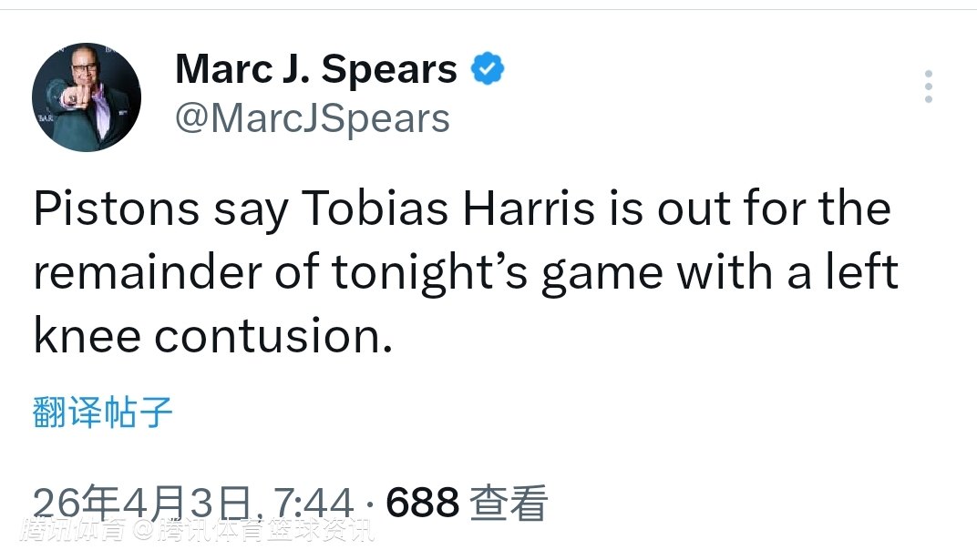
Task: Click the blue verified badge icon
Action: pyautogui.click(x=488, y=69)
